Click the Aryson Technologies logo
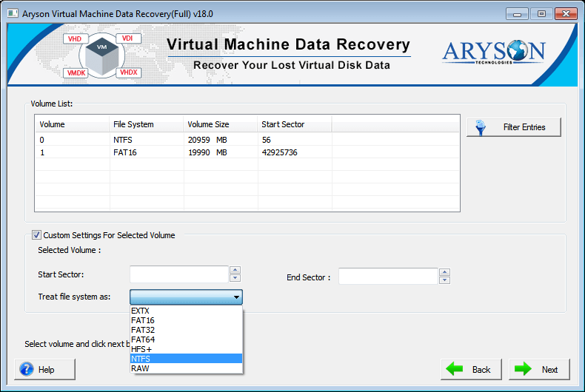The width and height of the screenshot is (585, 392). (494, 52)
